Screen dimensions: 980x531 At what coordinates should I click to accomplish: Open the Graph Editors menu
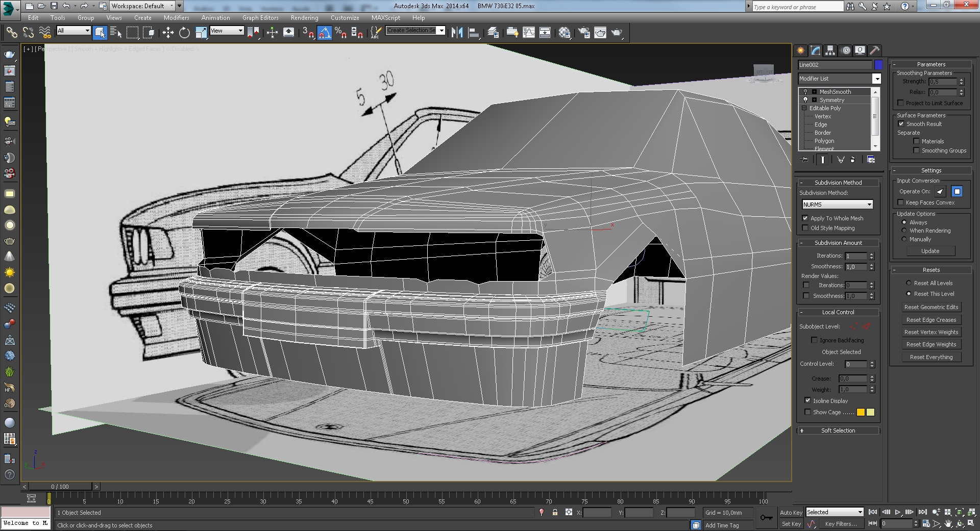click(260, 18)
